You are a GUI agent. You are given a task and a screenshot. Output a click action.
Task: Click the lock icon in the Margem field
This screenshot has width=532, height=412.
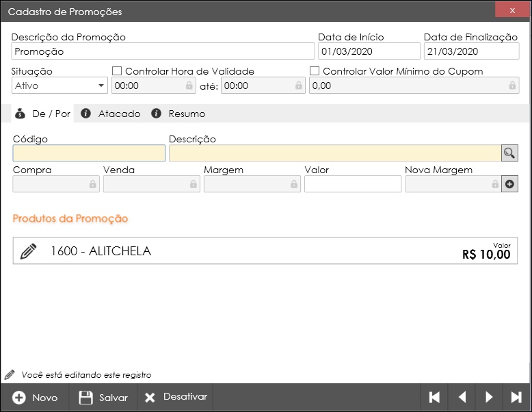point(294,184)
